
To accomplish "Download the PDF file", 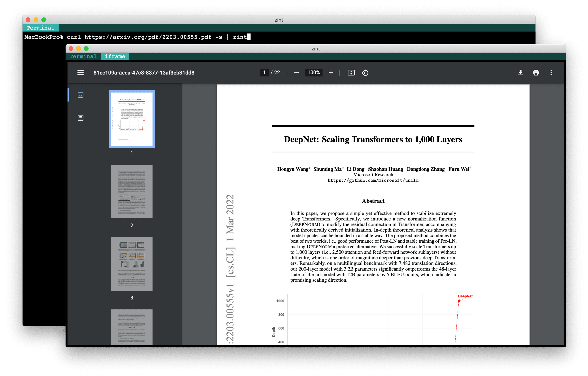I will pyautogui.click(x=520, y=73).
